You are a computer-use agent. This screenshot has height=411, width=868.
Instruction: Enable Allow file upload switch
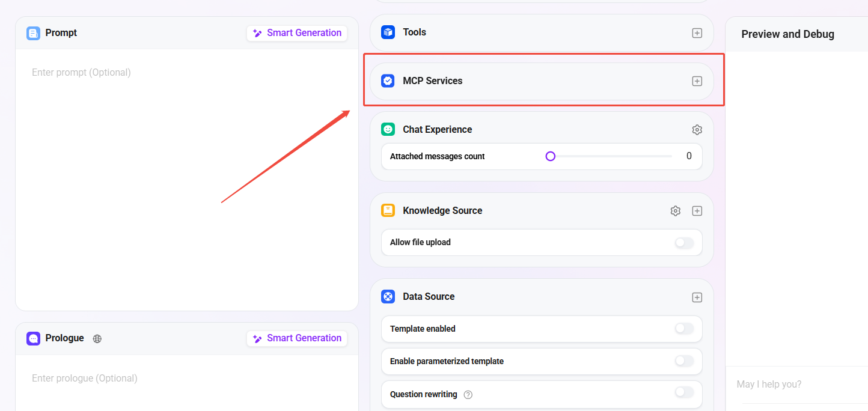[x=684, y=243]
